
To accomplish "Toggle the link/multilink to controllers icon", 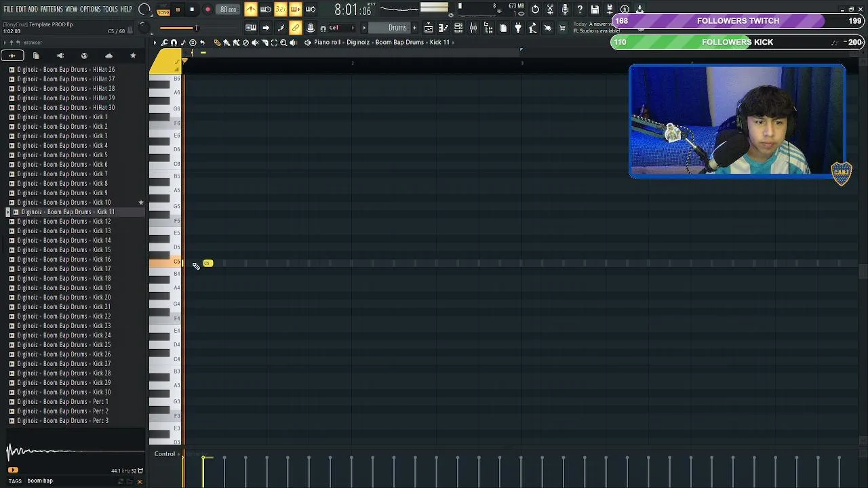I will [296, 28].
